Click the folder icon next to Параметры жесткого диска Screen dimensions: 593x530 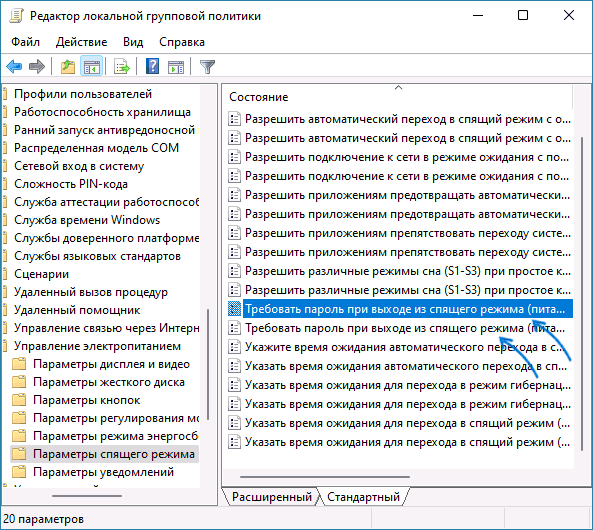point(19,382)
